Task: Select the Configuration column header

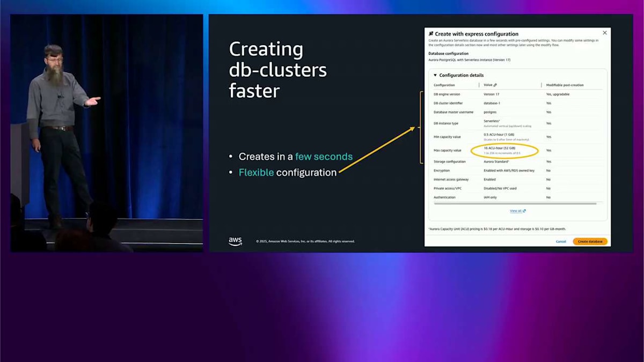Action: point(444,85)
